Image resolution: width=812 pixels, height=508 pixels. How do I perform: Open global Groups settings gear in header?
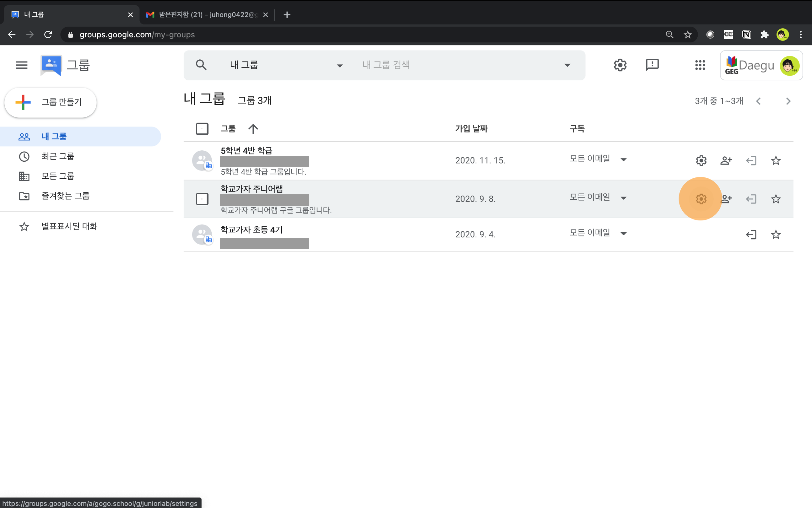(x=620, y=65)
